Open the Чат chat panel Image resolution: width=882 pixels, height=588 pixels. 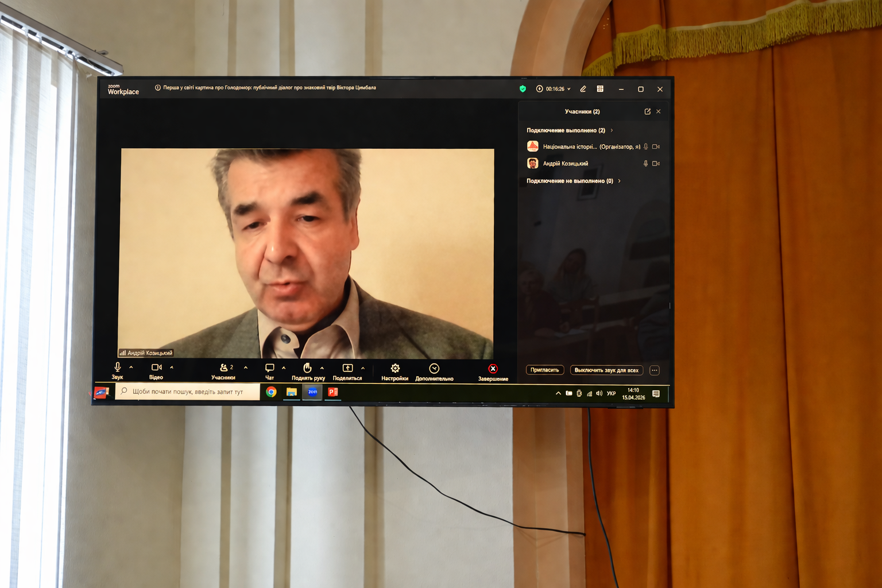coord(269,368)
